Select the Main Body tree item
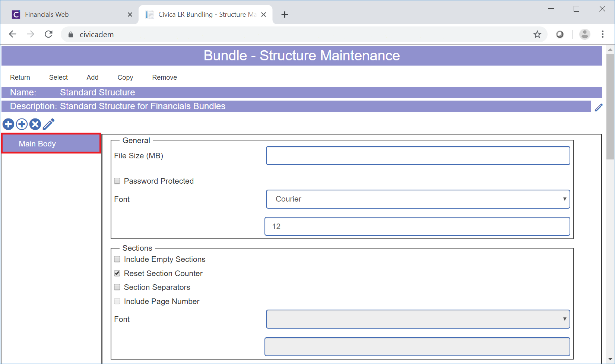Screen dimensions: 615x364 click(x=51, y=143)
